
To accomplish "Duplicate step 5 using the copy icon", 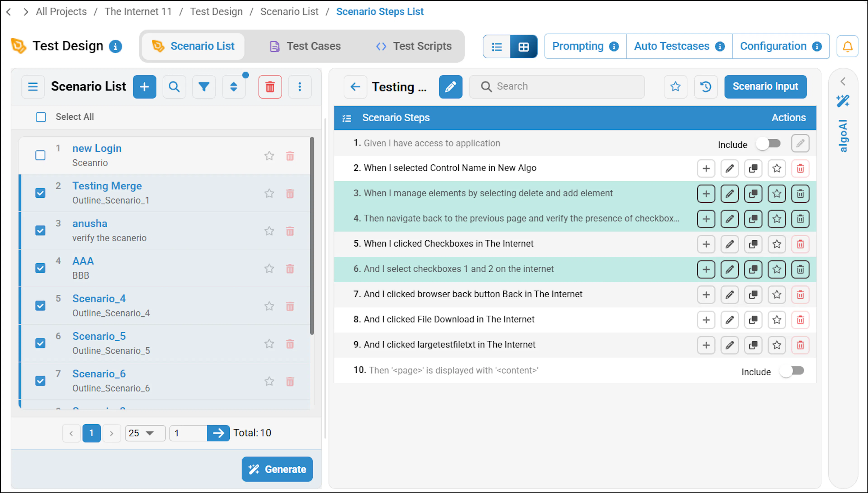I will point(753,244).
